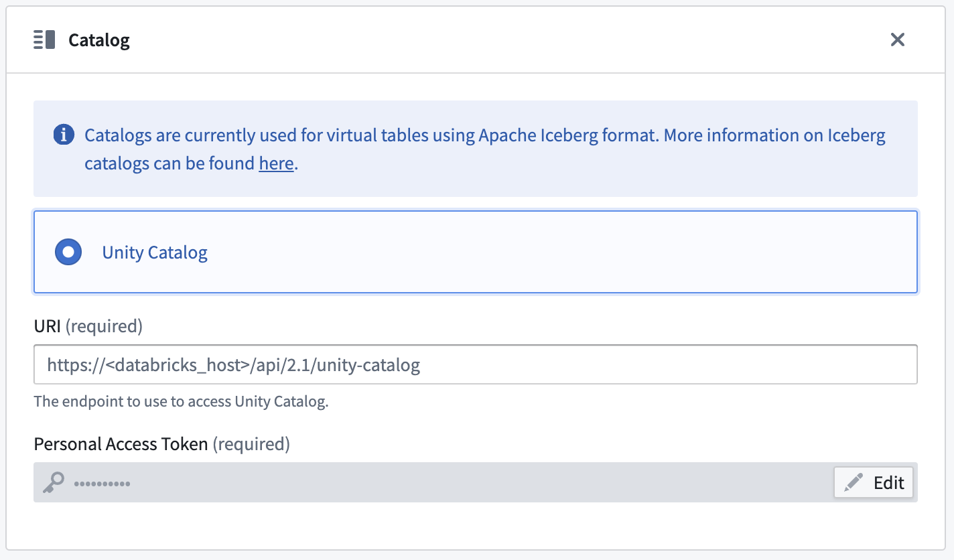Click the Unity Catalog label text

tap(155, 253)
